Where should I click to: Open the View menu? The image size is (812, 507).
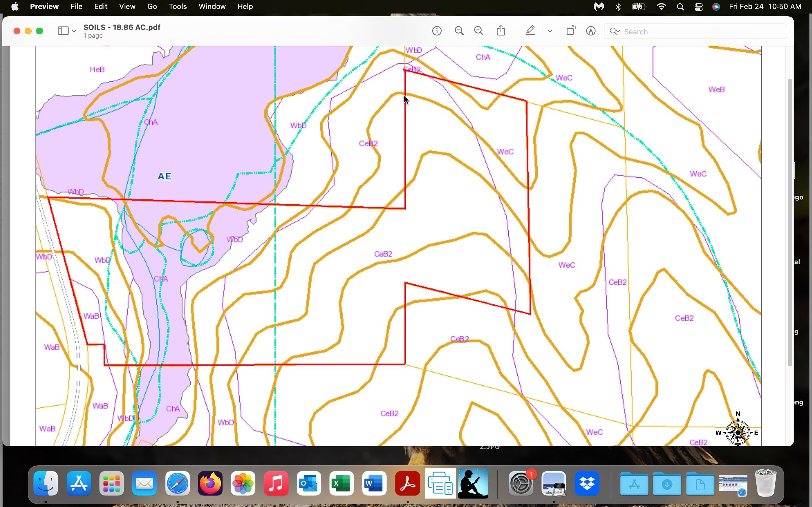127,6
